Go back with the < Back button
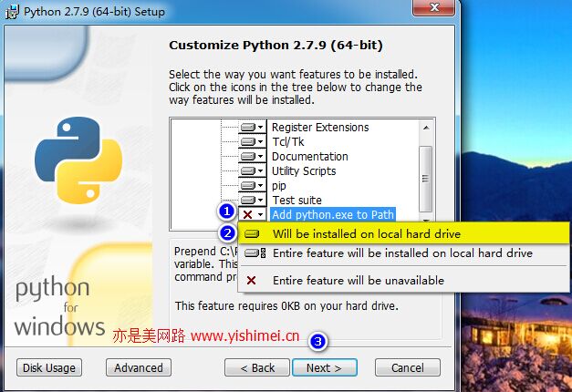This screenshot has height=392, width=572. click(257, 368)
